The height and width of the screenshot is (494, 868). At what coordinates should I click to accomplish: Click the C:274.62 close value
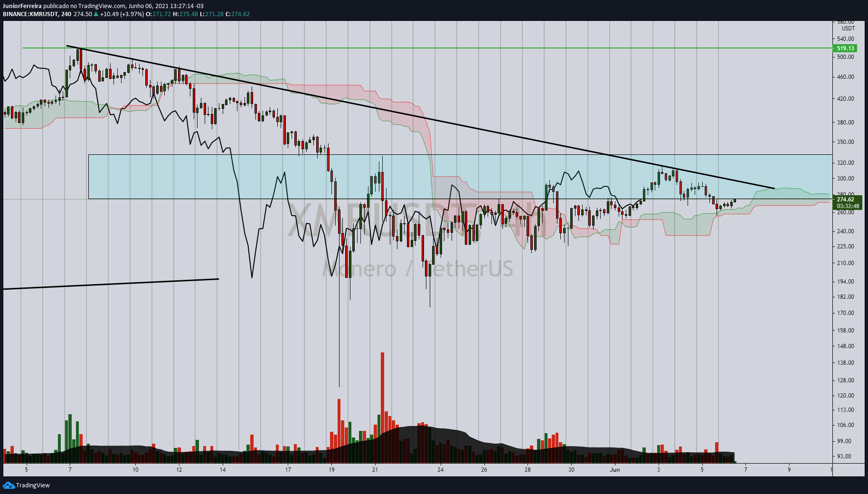237,14
